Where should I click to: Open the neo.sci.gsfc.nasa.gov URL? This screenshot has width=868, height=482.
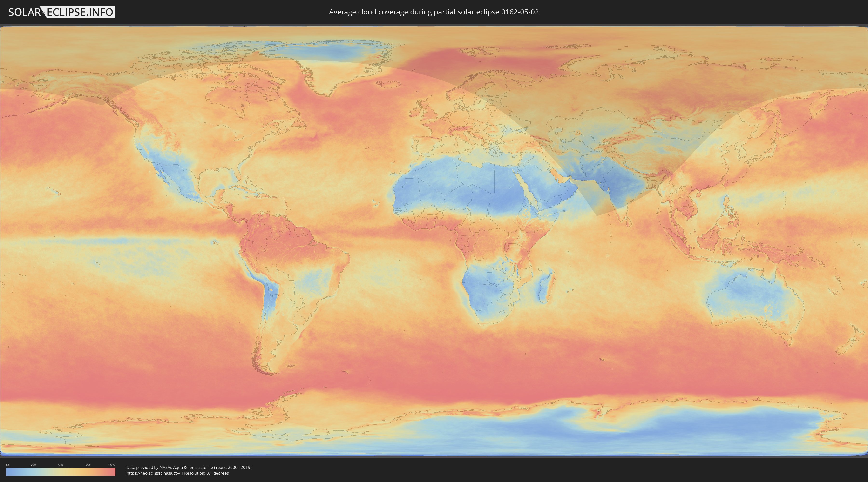153,473
